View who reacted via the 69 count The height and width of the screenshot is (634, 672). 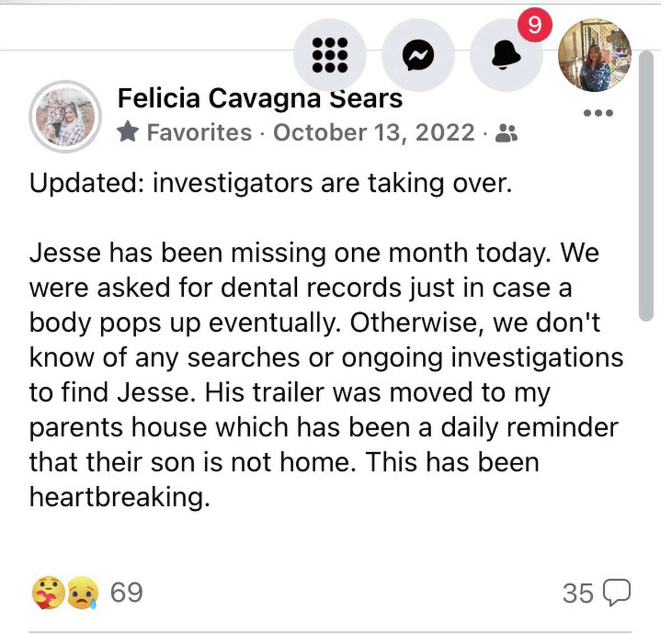pyautogui.click(x=127, y=593)
